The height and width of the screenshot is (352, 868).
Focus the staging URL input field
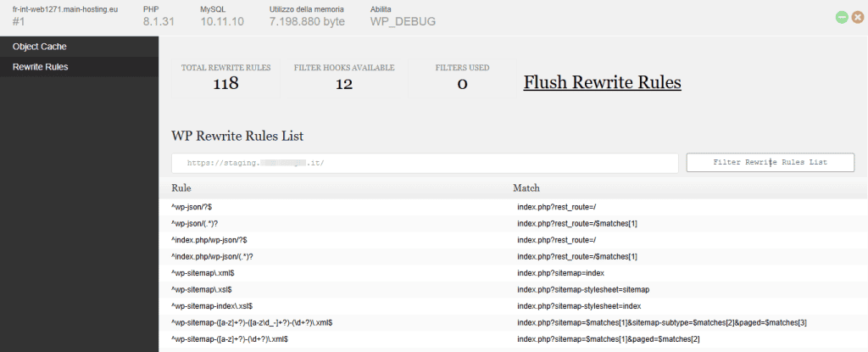(x=425, y=163)
